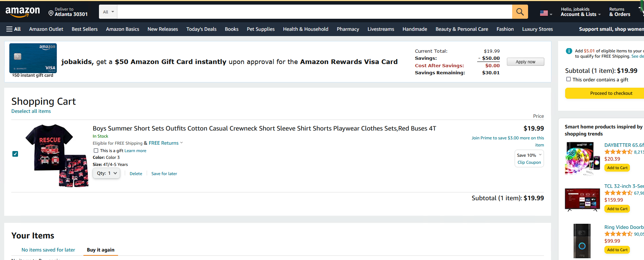The width and height of the screenshot is (644, 260).
Task: Click the Amazon Rewards Visa card image
Action: coord(33,58)
